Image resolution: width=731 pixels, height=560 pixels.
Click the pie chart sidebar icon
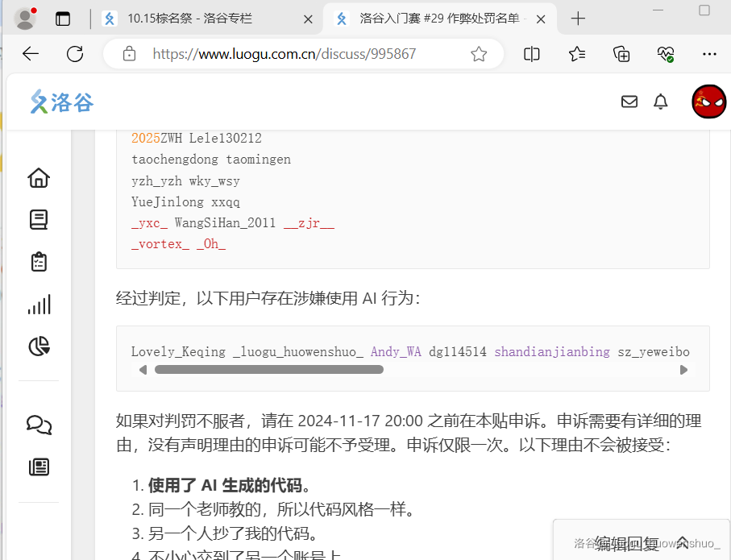pos(39,346)
